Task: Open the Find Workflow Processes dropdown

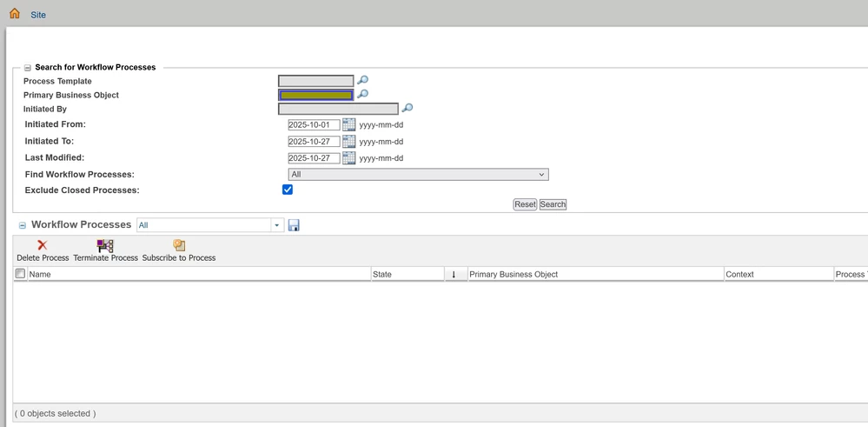Action: pyautogui.click(x=418, y=175)
